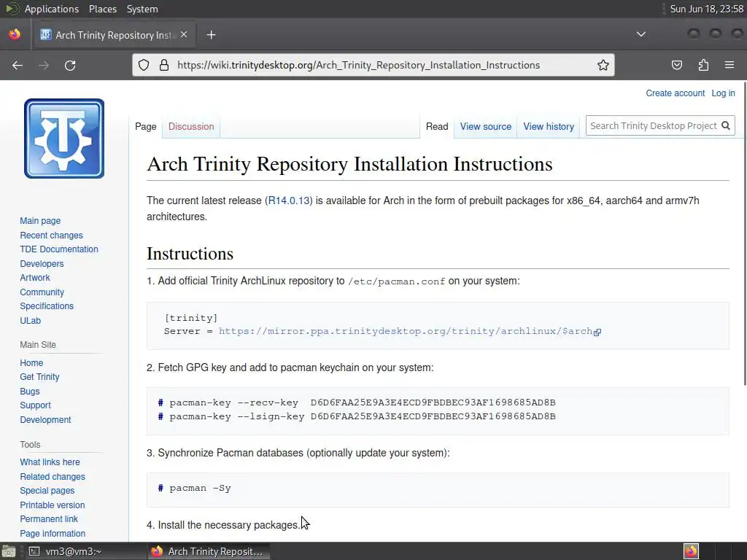Image resolution: width=747 pixels, height=560 pixels.
Task: Click the Firefox logo beside the tab bar
Action: click(x=15, y=35)
